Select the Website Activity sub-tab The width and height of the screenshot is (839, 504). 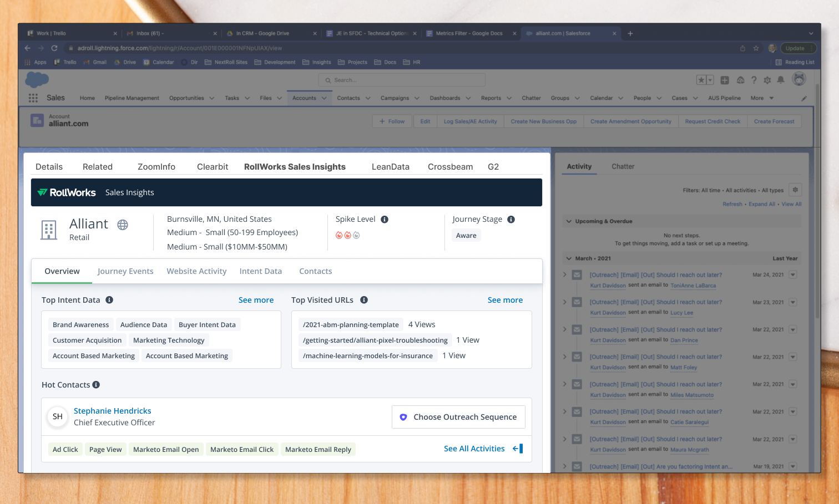[x=196, y=271]
